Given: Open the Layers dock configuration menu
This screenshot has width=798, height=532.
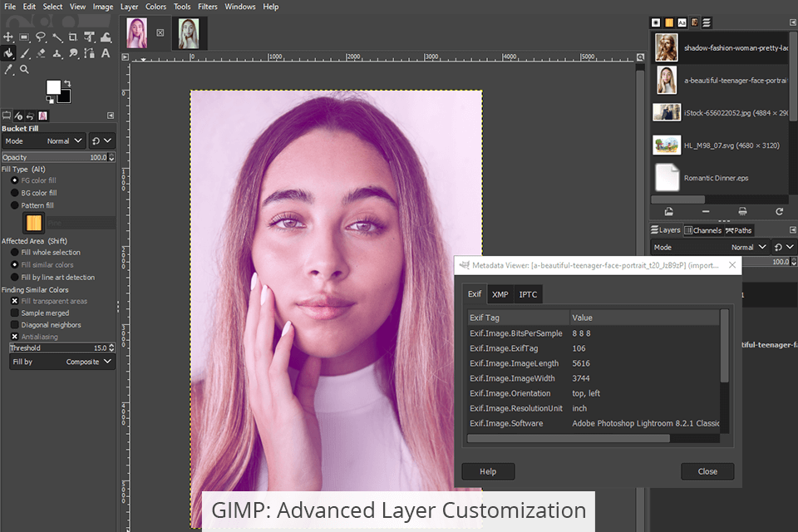Looking at the screenshot, I should click(793, 230).
